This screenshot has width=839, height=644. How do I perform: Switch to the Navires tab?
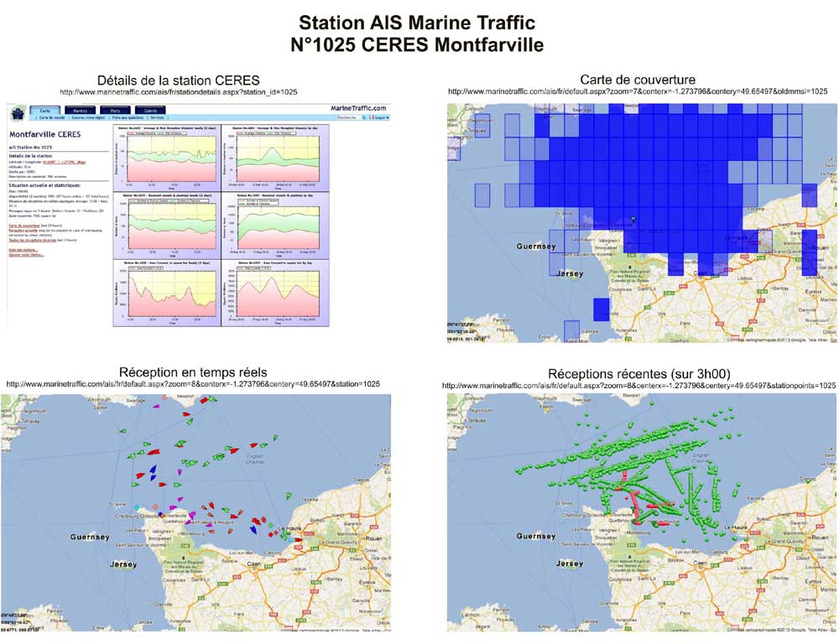pyautogui.click(x=81, y=111)
